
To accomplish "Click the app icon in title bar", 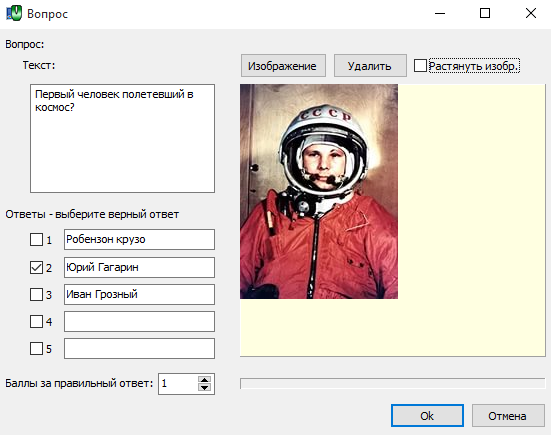I will [x=14, y=13].
